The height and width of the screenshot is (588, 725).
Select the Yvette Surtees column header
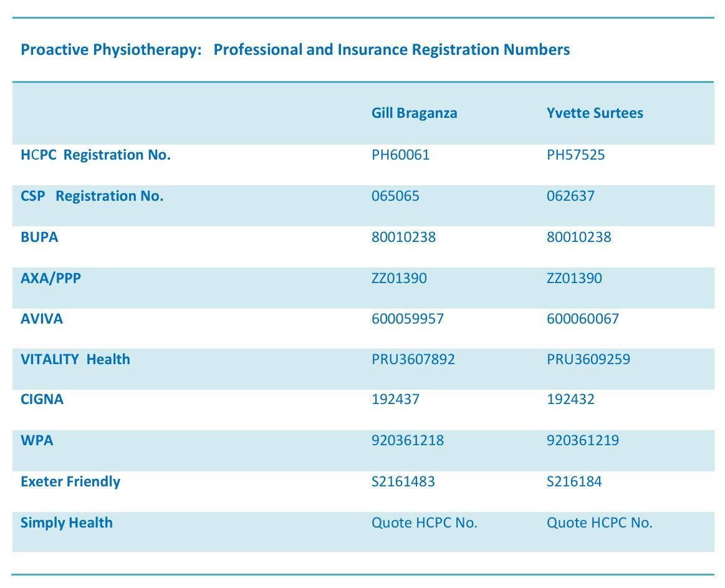tap(595, 113)
